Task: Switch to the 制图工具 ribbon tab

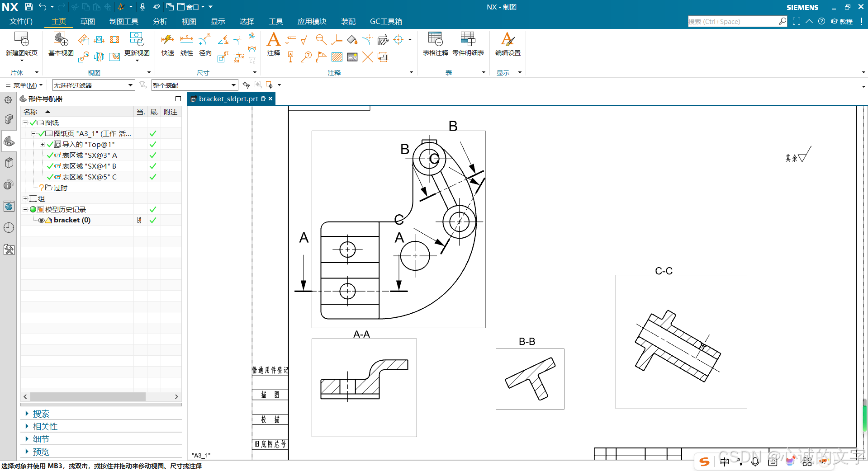Action: (x=123, y=21)
